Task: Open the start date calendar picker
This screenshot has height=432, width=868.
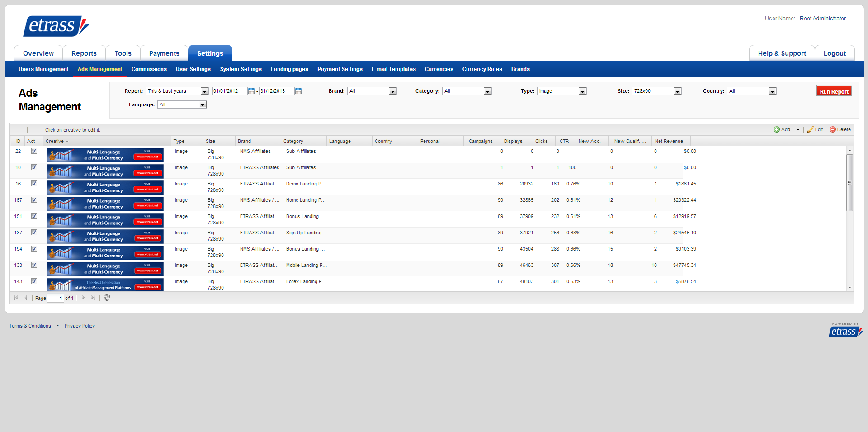Action: point(251,91)
